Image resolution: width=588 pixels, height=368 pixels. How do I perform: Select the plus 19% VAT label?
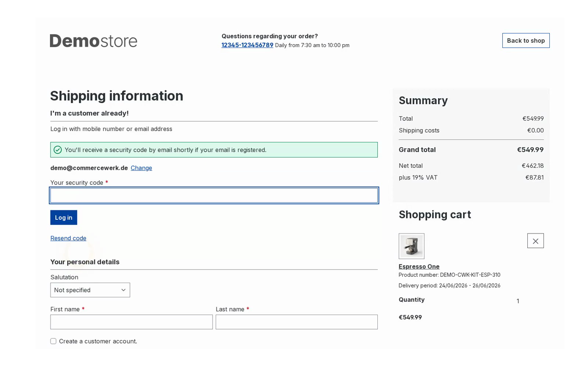point(418,178)
